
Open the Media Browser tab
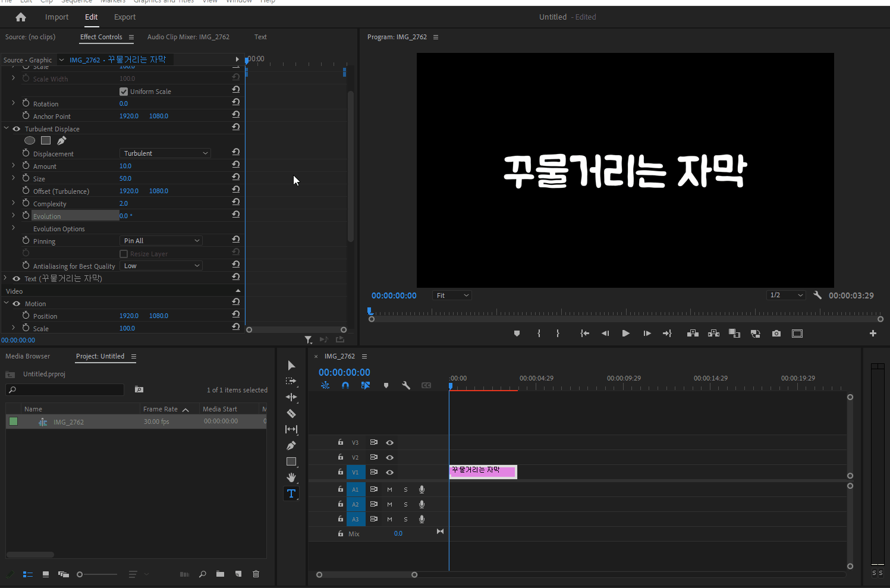tap(28, 356)
